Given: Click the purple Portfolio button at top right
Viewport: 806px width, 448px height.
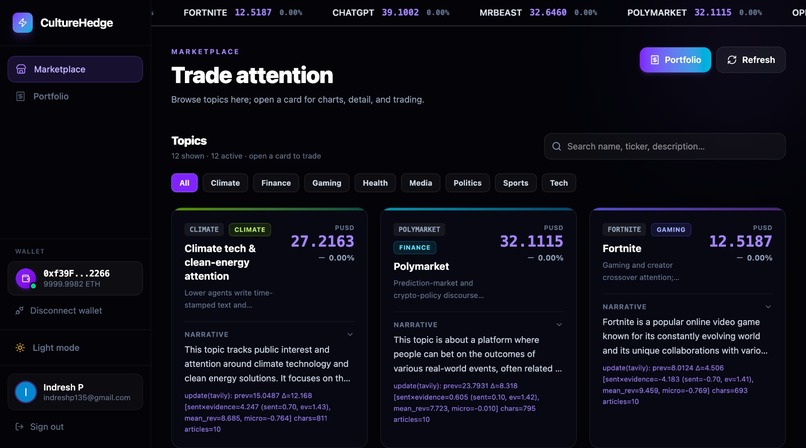Looking at the screenshot, I should pyautogui.click(x=675, y=60).
